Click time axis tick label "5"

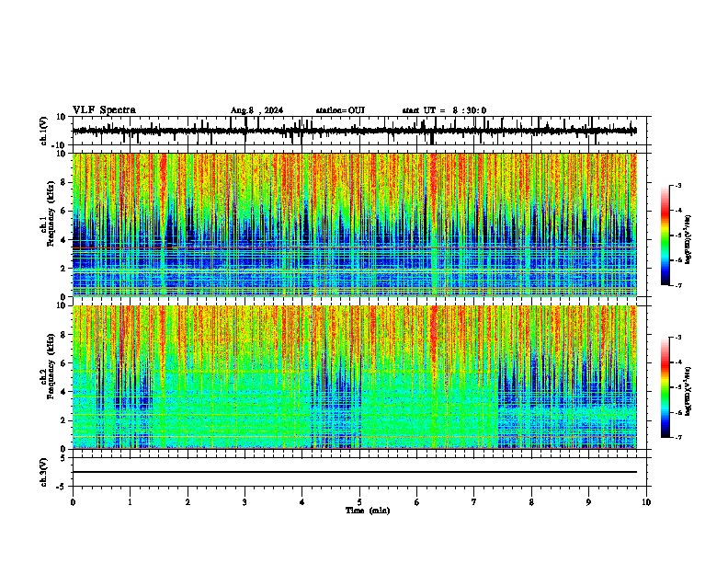[359, 502]
